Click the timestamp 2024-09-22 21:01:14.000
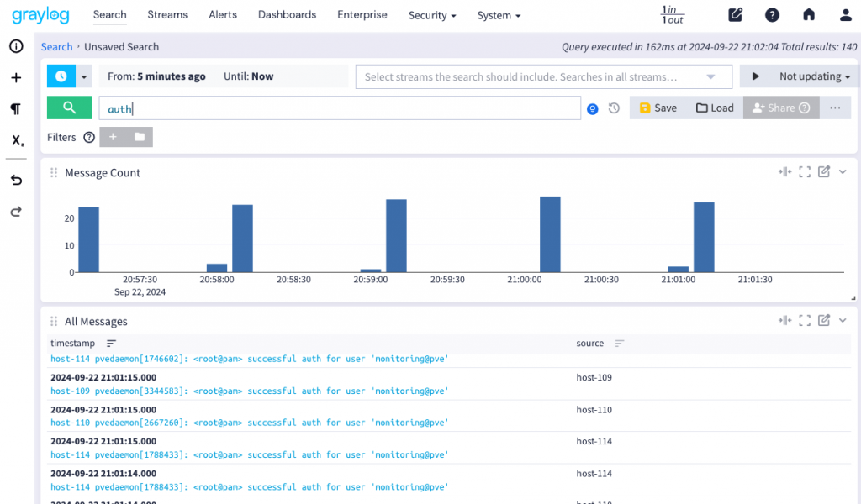861x504 pixels. click(x=103, y=473)
